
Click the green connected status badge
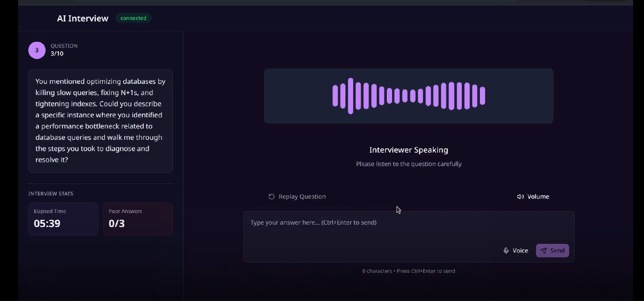point(133,18)
